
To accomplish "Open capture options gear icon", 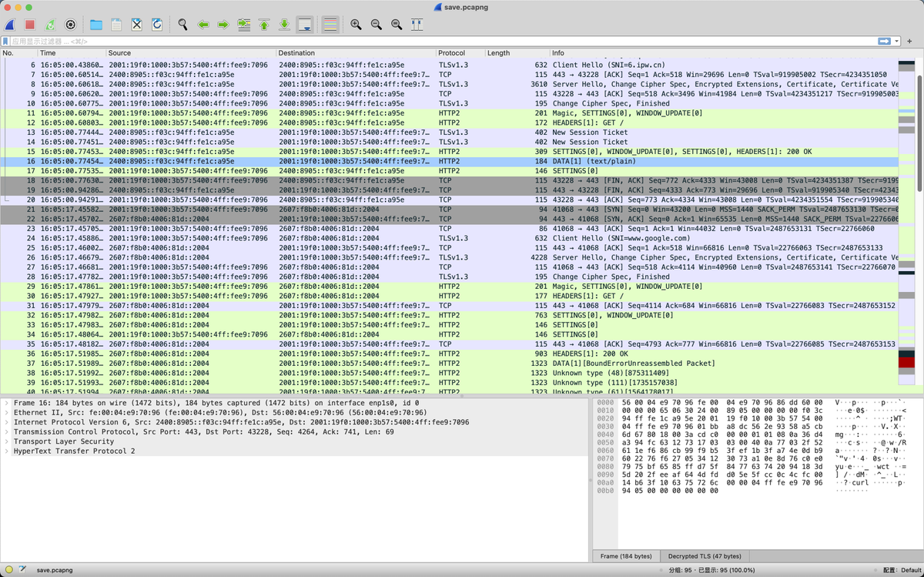I will click(x=70, y=25).
